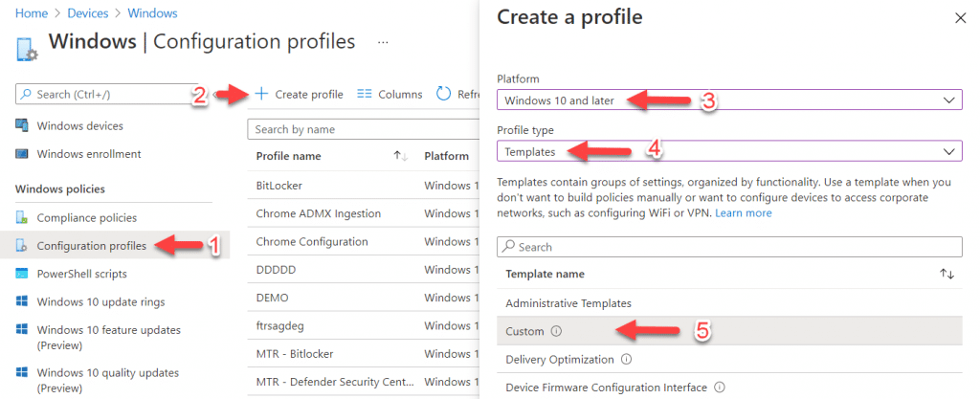Open the Chrome Configuration profile

pos(312,242)
